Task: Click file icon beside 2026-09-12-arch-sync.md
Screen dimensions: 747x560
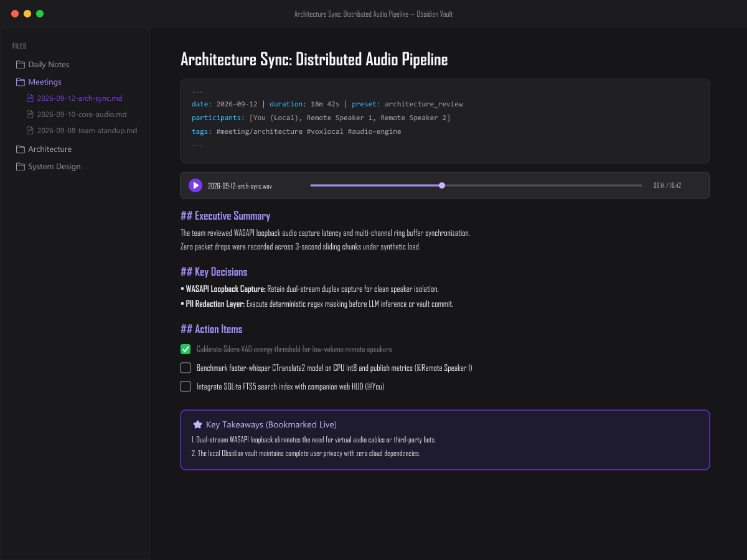Action: (x=30, y=98)
